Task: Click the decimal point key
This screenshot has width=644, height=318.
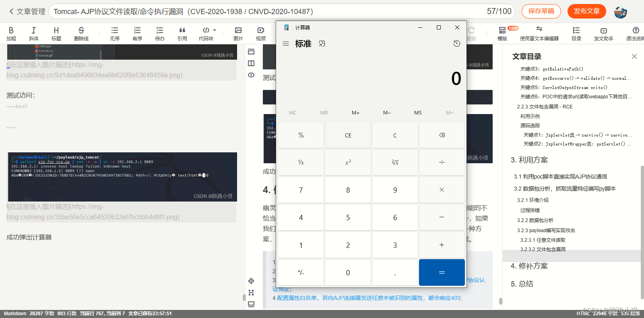Action: point(395,272)
